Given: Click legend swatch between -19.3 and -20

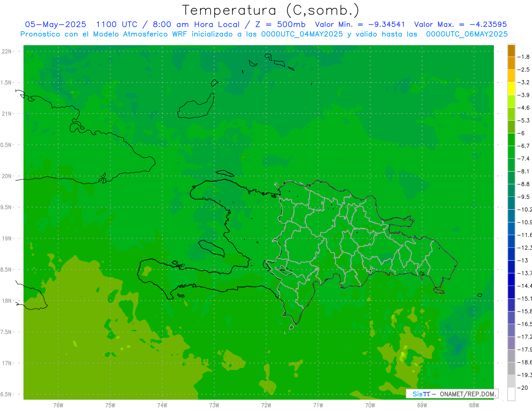Looking at the screenshot, I should pos(511,381).
